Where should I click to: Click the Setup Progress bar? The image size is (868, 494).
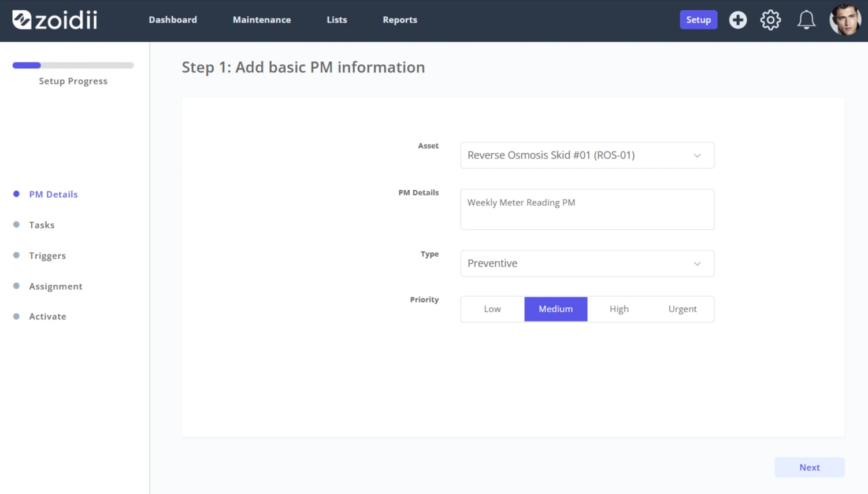[x=73, y=65]
